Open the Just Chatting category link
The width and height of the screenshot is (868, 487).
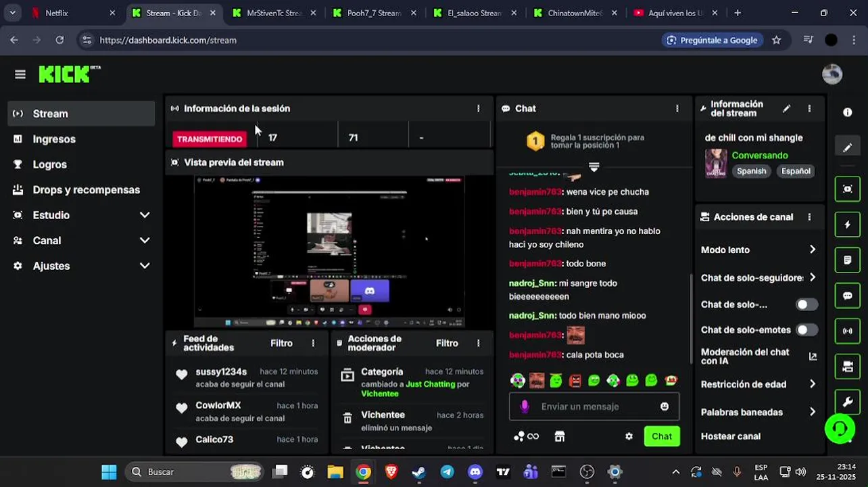[430, 384]
